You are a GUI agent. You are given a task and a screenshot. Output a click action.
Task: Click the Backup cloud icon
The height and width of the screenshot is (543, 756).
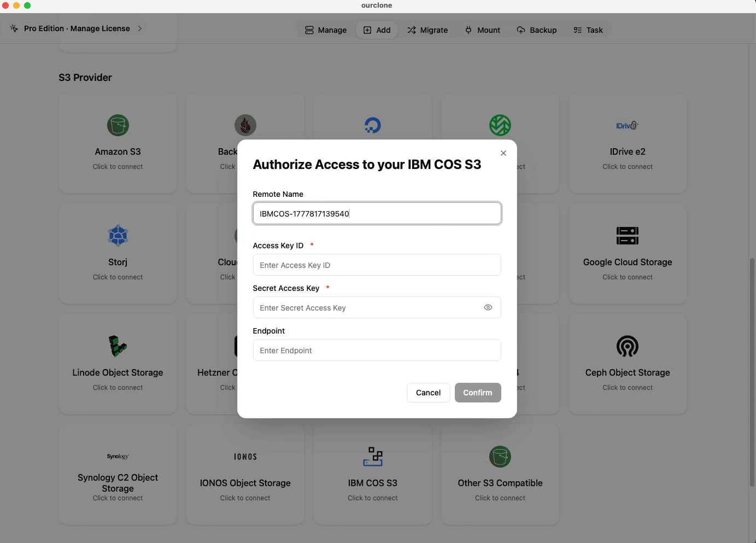[521, 30]
